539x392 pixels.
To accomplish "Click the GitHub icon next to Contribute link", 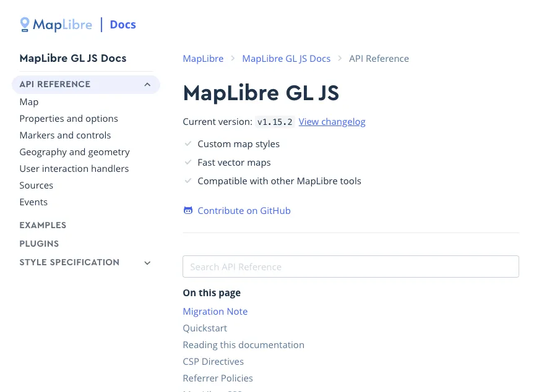I will point(188,210).
